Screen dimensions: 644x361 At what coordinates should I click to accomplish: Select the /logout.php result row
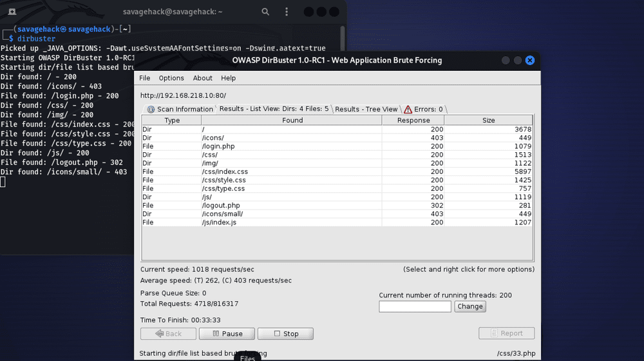coord(337,205)
